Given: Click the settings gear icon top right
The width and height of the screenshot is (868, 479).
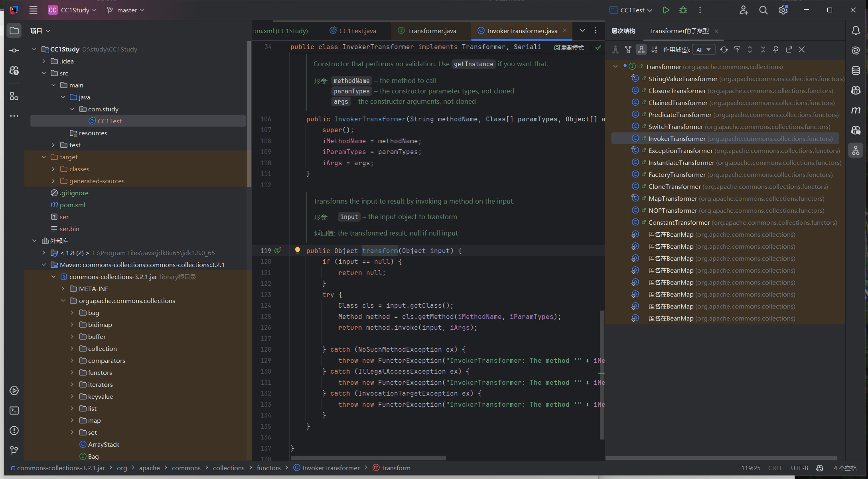Looking at the screenshot, I should [784, 10].
